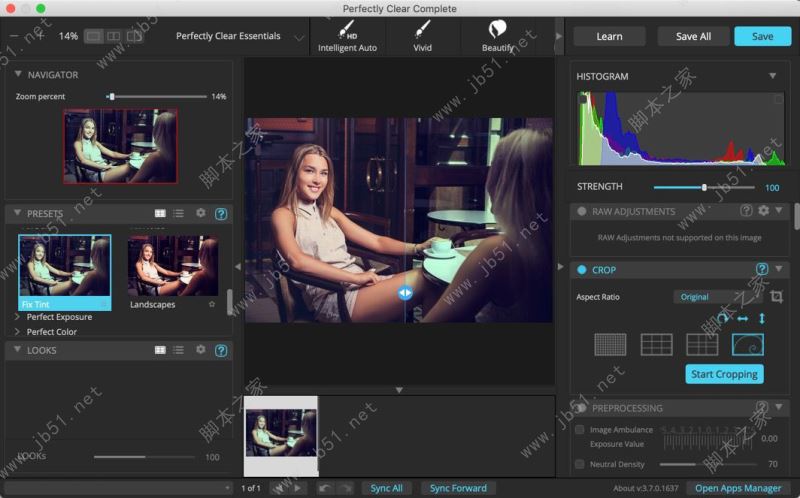Apply the Intelligent Auto HD preset

pos(347,36)
